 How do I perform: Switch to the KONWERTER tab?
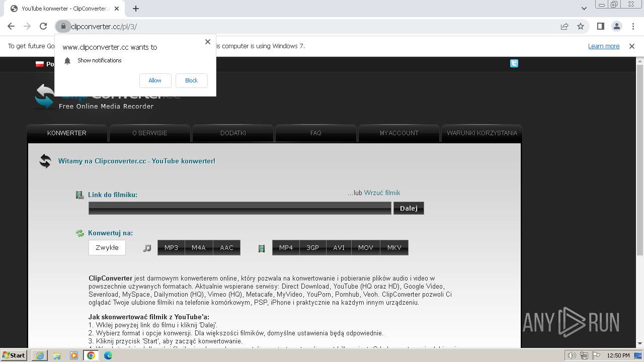tap(67, 133)
